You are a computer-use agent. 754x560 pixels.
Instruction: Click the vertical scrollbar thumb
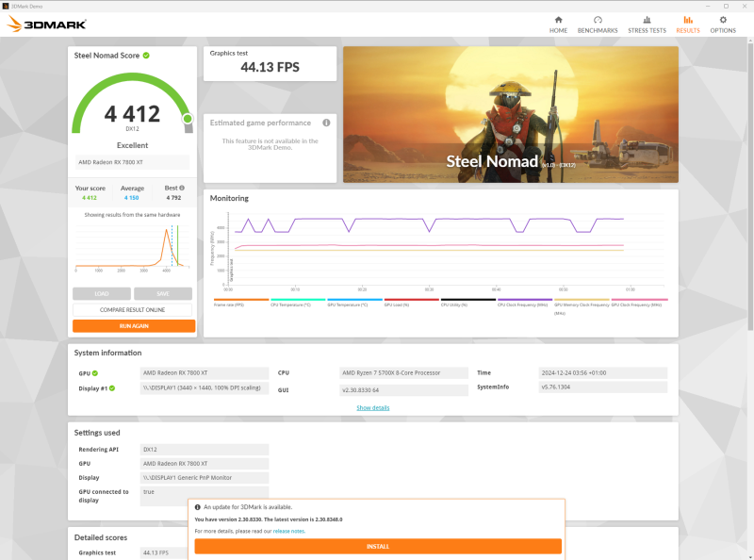750,187
